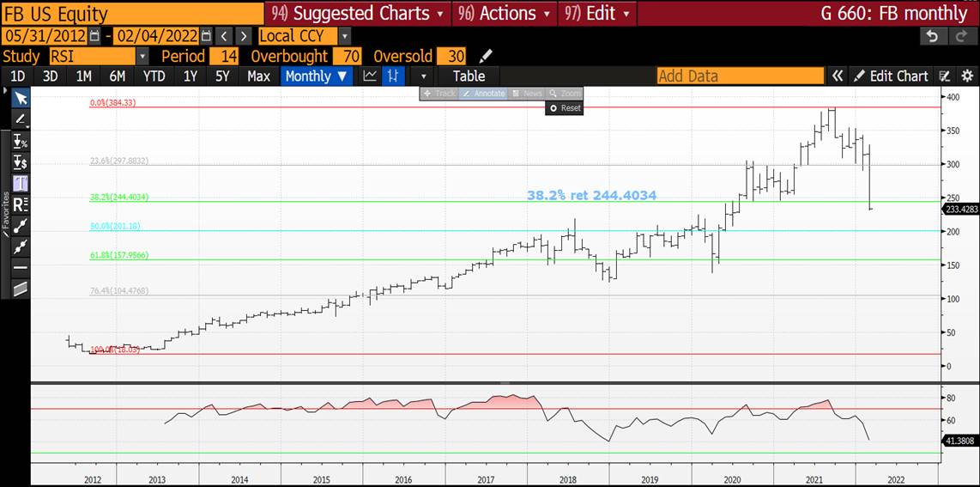
Task: Click Reset in the floating toolbar
Action: pyautogui.click(x=565, y=108)
